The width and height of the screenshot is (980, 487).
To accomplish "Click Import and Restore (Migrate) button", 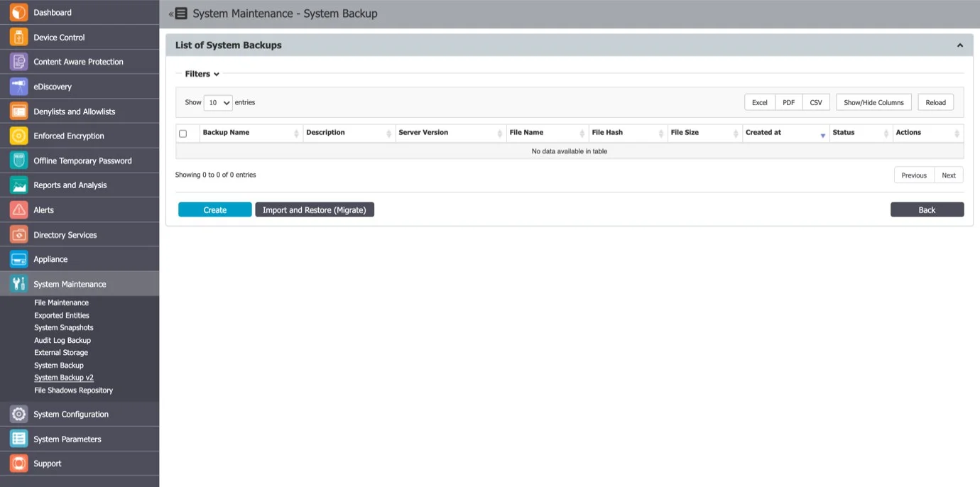I will click(315, 209).
